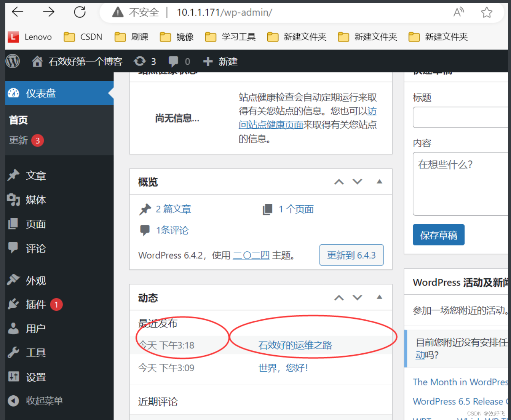Screen dimensions: 511x420
Task: Click the 尚无信息… text
Action: pos(177,118)
